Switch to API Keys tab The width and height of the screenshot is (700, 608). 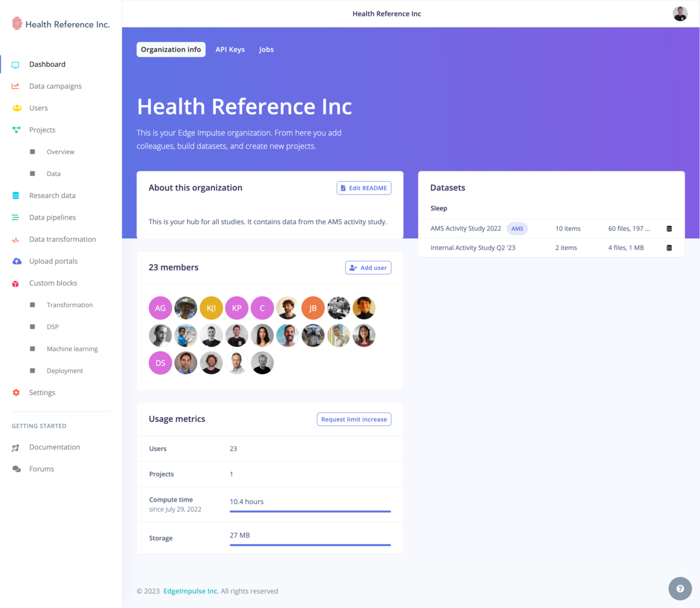tap(230, 50)
